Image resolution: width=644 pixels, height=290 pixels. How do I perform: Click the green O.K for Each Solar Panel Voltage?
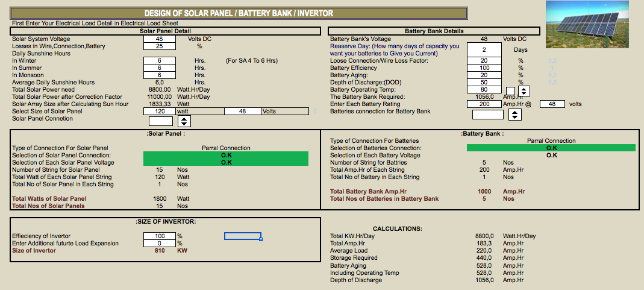(226, 162)
